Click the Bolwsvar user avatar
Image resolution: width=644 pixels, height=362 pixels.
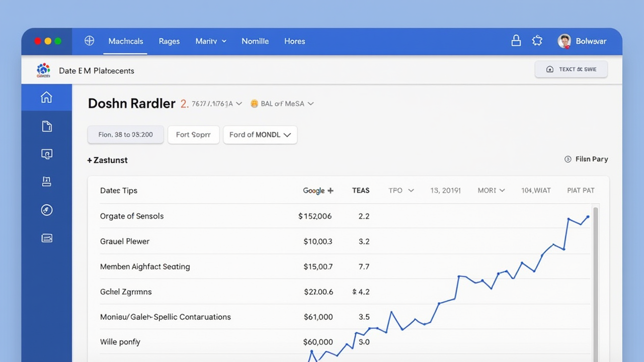(564, 41)
